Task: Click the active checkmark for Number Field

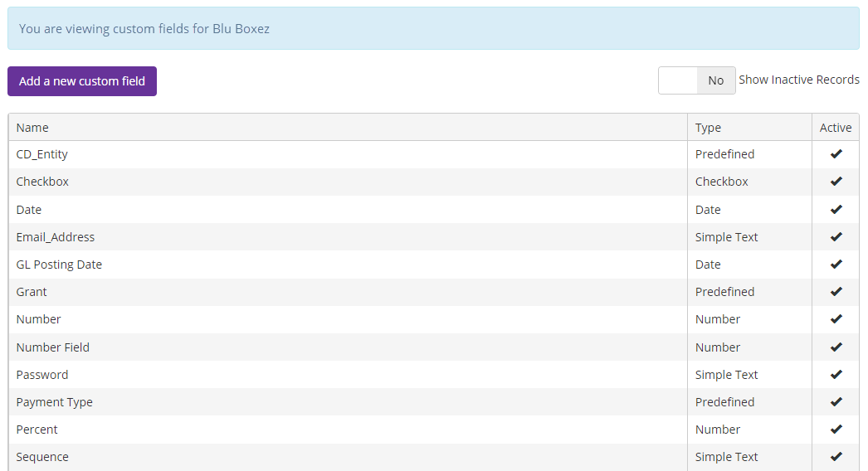Action: (836, 347)
